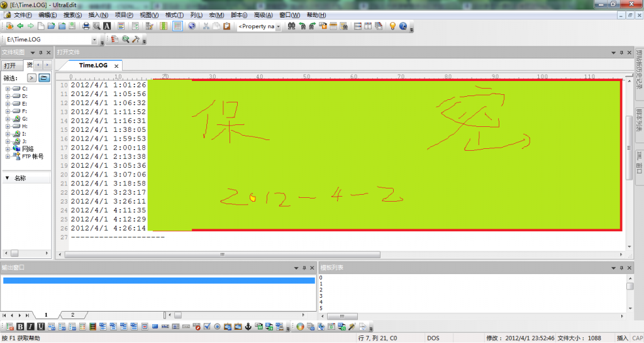
Task: Open the File View panel dropdown arrow
Action: point(33,53)
